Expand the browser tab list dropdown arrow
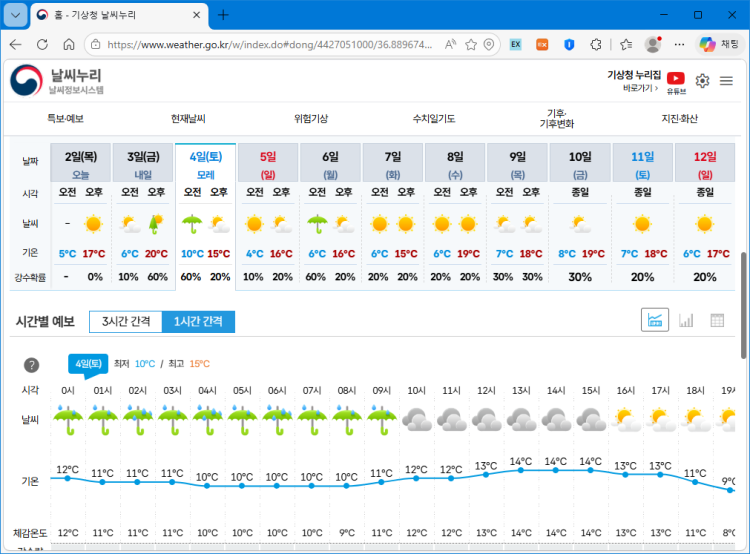This screenshot has height=554, width=750. [x=14, y=15]
